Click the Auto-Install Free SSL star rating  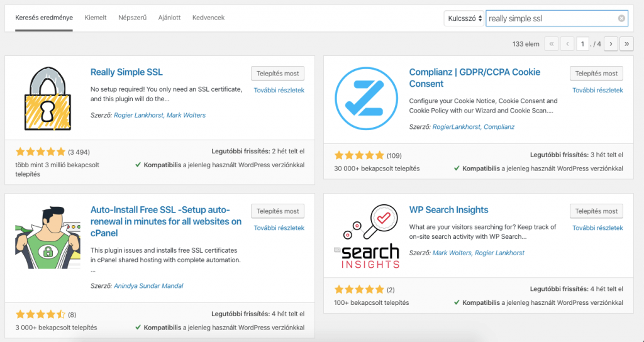(40, 315)
